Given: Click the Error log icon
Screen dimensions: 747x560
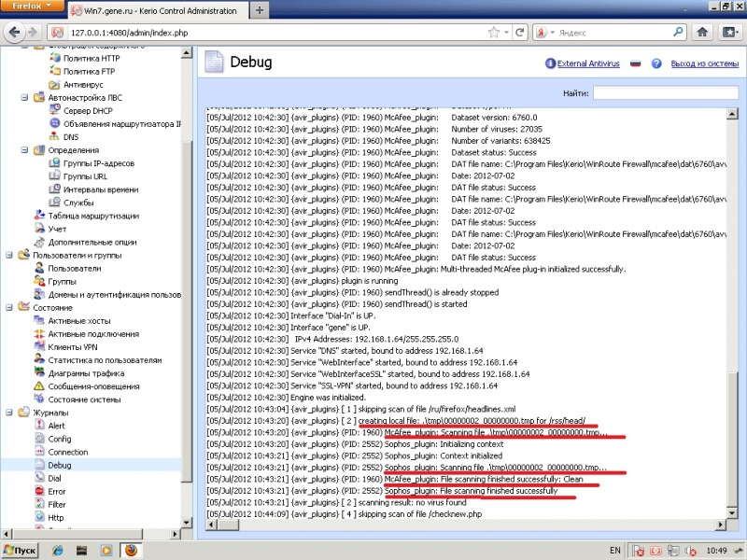Looking at the screenshot, I should (x=38, y=491).
